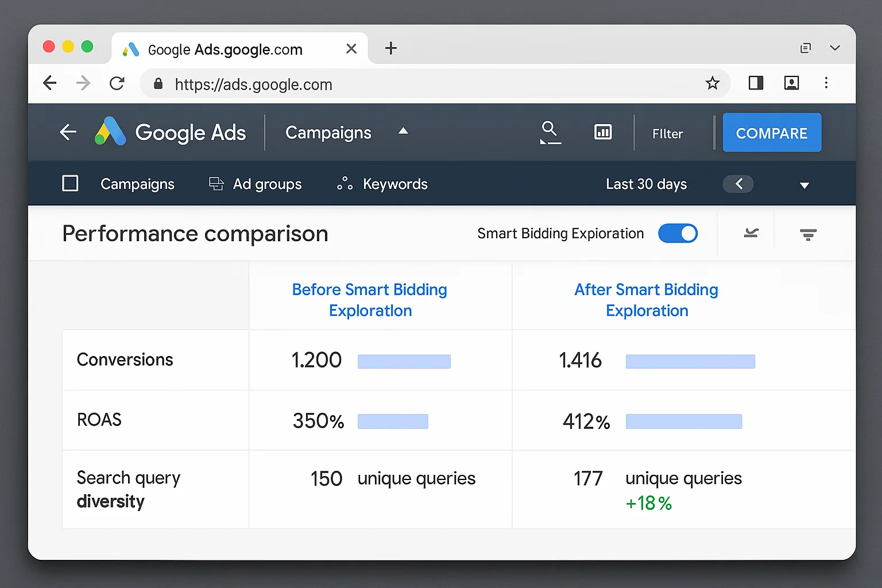882x588 pixels.
Task: Open the reports chart icon in top bar
Action: click(x=603, y=132)
